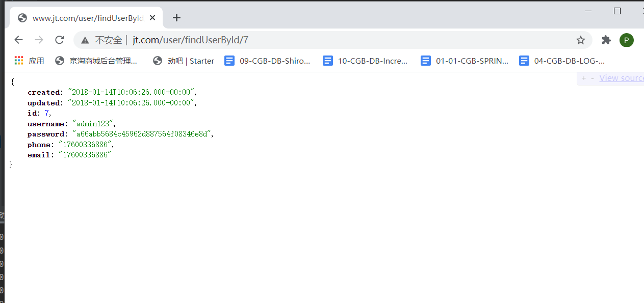Click the "username" JSON key
The width and height of the screenshot is (644, 303).
tap(46, 124)
